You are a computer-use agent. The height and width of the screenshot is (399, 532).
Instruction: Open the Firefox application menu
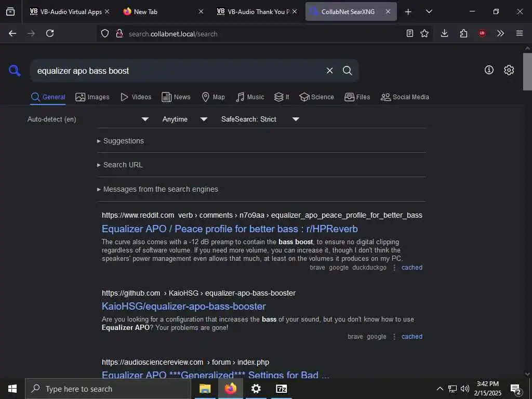coord(520,33)
